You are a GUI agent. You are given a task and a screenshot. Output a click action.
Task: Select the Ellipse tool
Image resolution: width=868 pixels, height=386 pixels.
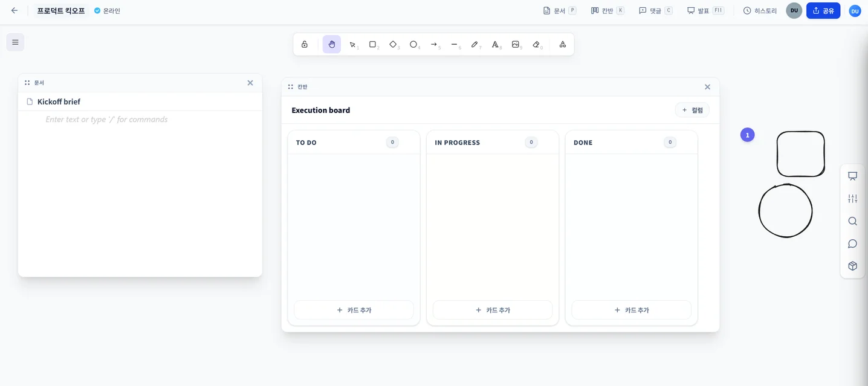pos(414,44)
